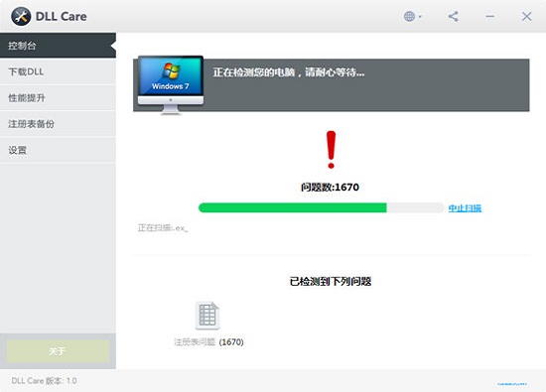Open the 下载DLL section
The image size is (546, 392).
(x=58, y=71)
